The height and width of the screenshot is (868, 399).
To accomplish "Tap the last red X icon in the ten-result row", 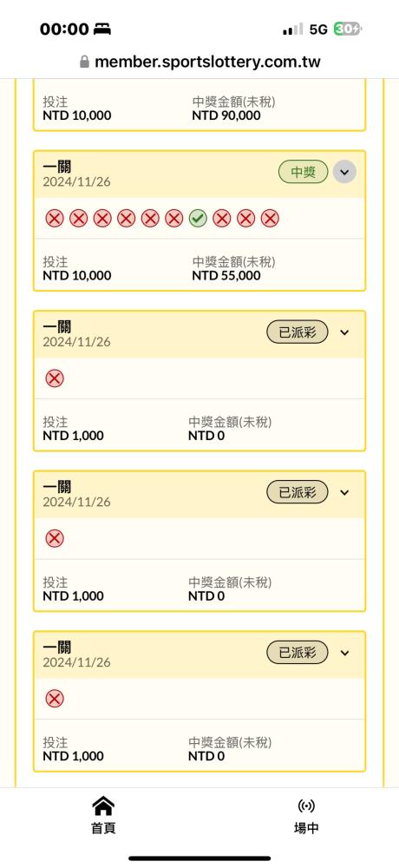I will coord(270,219).
